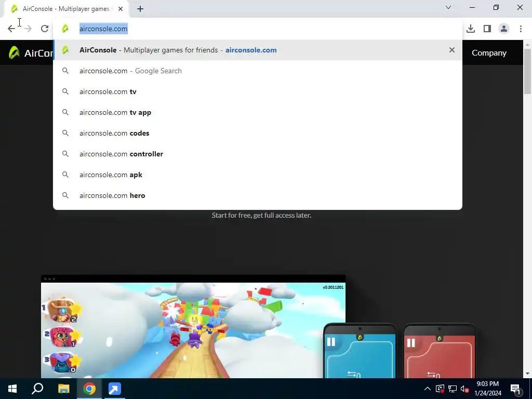Choose airconsole.com codes suggestion
Screen dimensions: 532x399
coord(258,133)
